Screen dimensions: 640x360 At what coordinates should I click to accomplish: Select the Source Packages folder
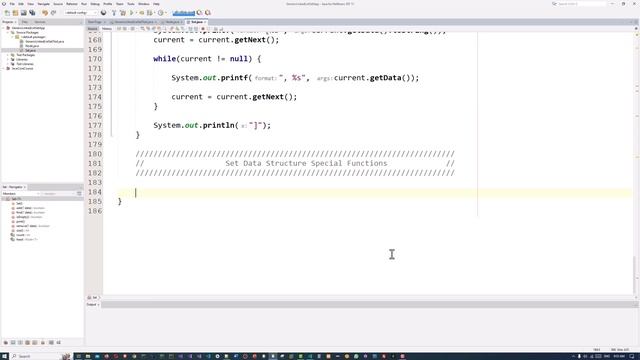point(27,32)
